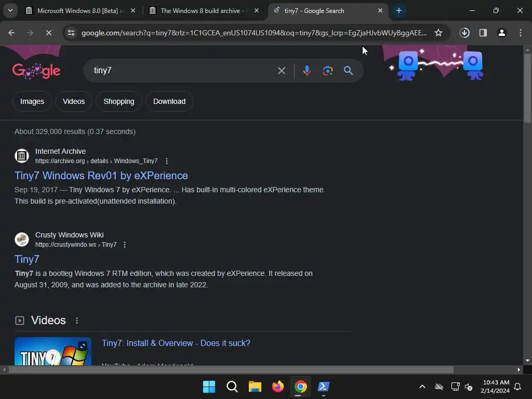Click the Crusty Windows Wiki site name
The image size is (532, 399).
coord(69,235)
